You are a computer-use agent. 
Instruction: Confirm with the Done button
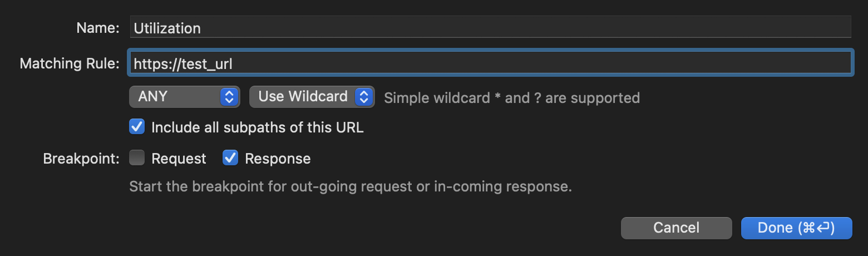tap(796, 228)
